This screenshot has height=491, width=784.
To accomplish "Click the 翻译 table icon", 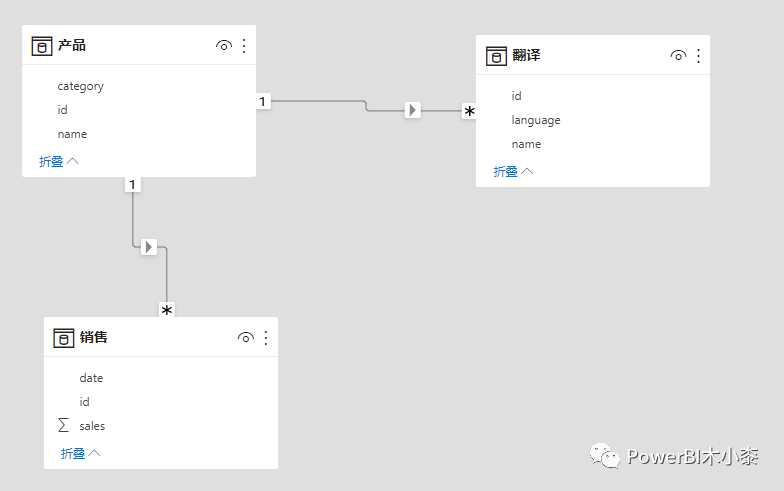I will (496, 56).
